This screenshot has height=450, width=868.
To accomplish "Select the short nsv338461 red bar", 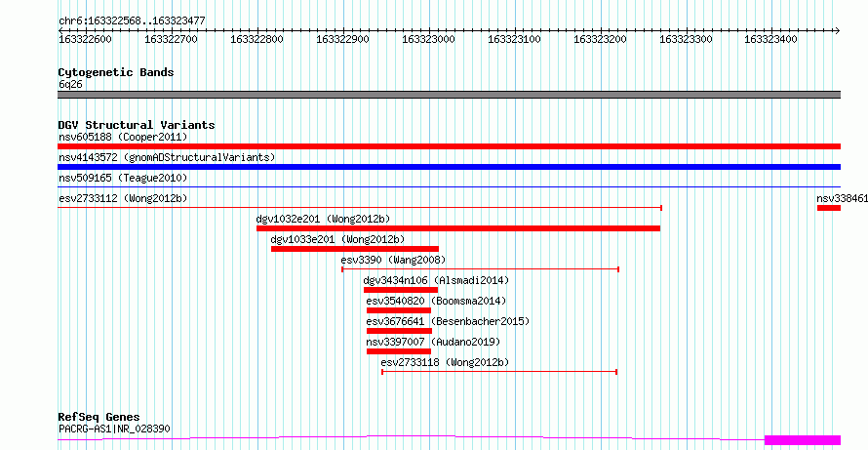I will tap(829, 208).
